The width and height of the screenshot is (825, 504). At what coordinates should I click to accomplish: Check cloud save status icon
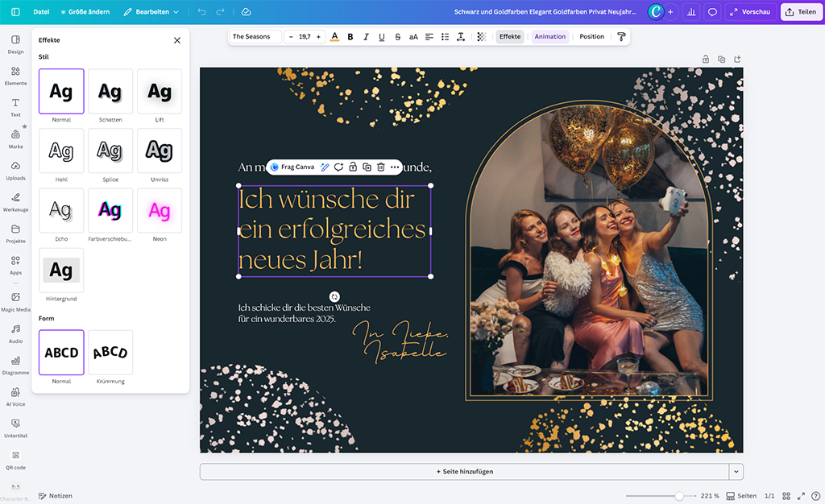[246, 11]
